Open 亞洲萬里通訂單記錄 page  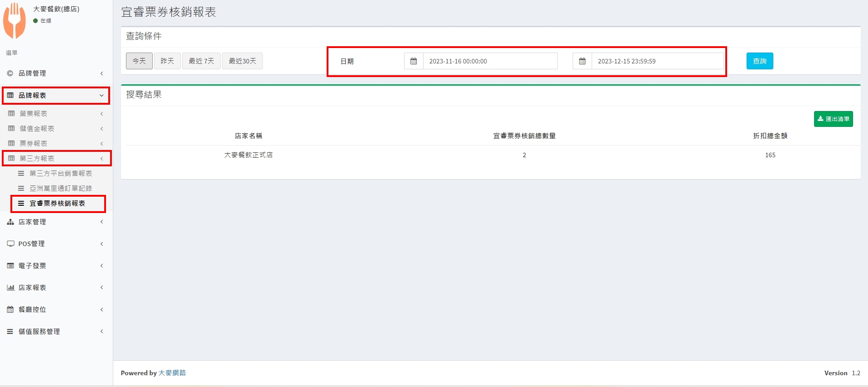tap(61, 189)
